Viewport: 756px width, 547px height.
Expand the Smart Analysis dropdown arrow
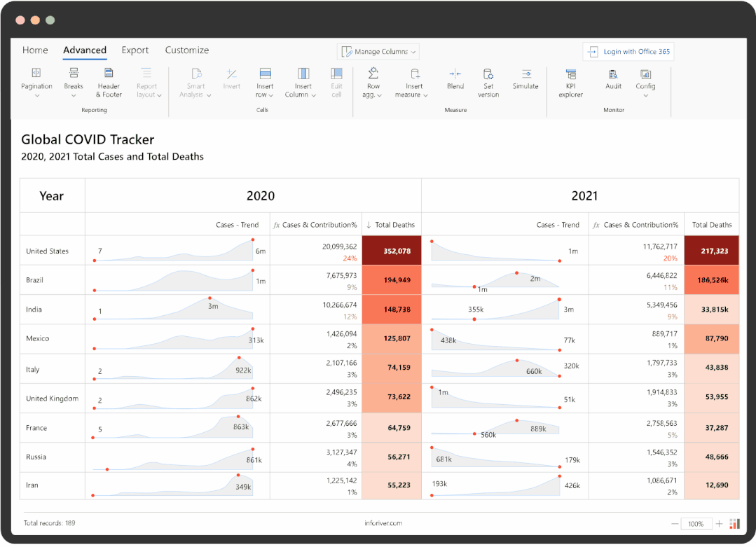pyautogui.click(x=209, y=95)
